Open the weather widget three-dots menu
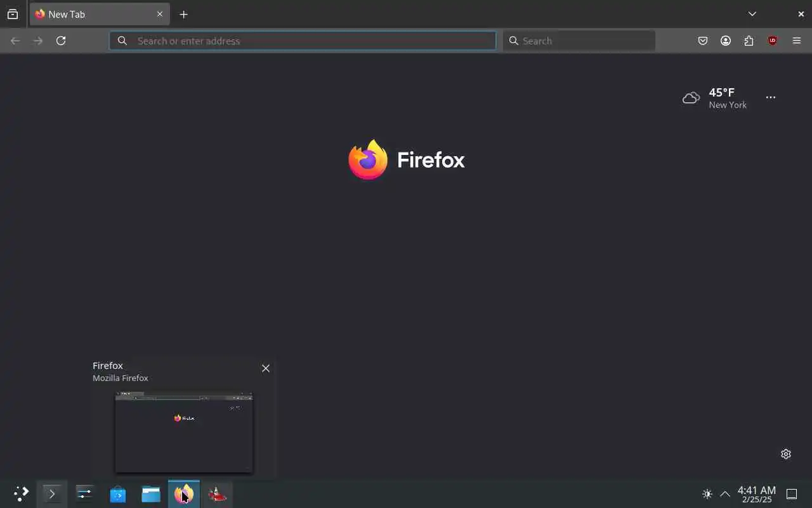Screen dimensions: 812x508 click(770, 98)
